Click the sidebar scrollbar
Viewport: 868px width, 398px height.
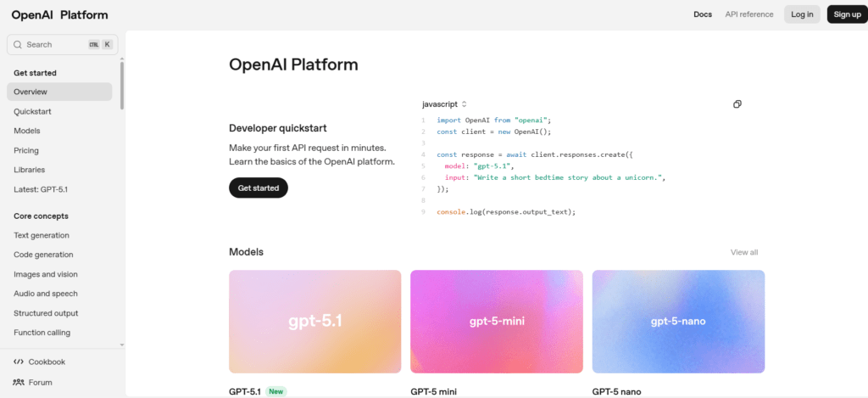[x=122, y=85]
